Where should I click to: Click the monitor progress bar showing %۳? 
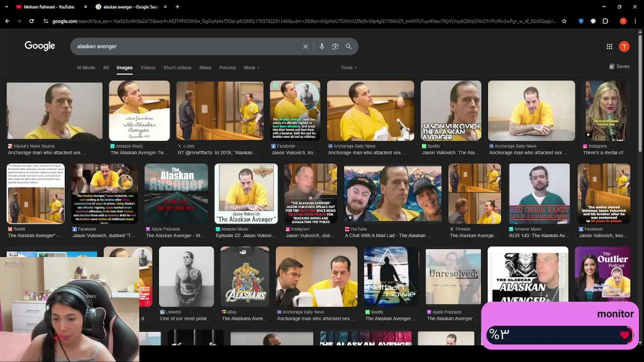pos(558,335)
